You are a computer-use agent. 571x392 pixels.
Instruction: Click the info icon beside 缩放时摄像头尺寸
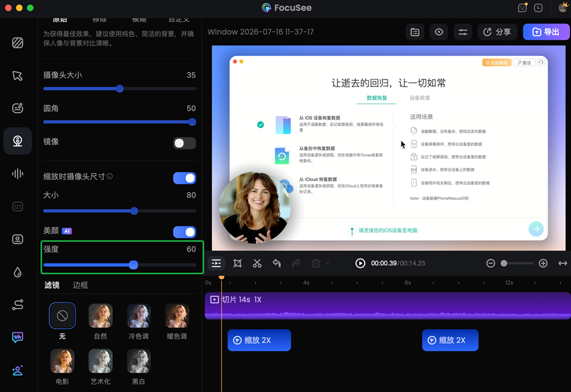[x=110, y=176]
